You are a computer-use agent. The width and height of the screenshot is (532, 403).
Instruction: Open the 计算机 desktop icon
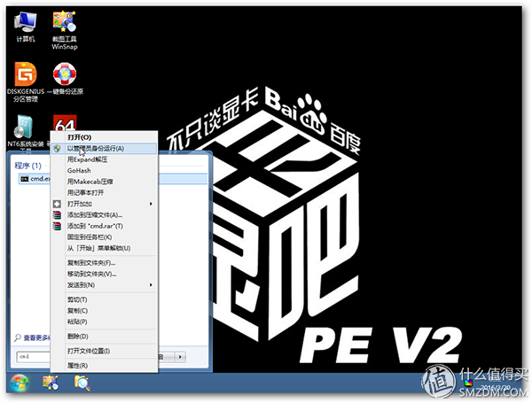[26, 27]
